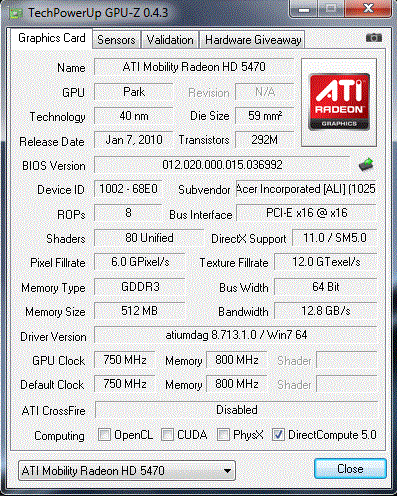
Task: Click the ATI Radeon logo image
Action: point(339,102)
